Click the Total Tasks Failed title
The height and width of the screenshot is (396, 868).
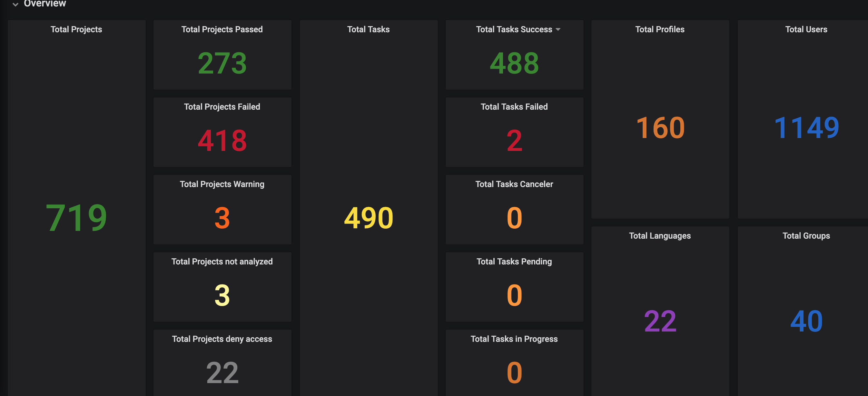click(x=514, y=107)
